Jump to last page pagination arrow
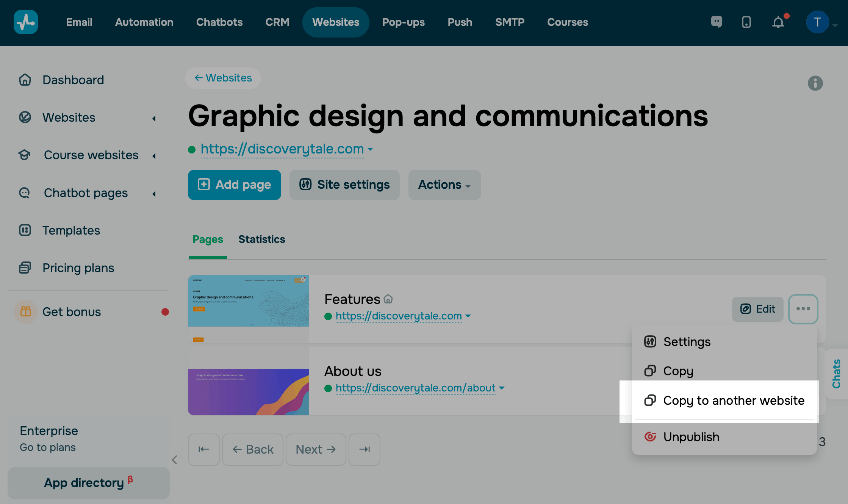 [x=365, y=449]
